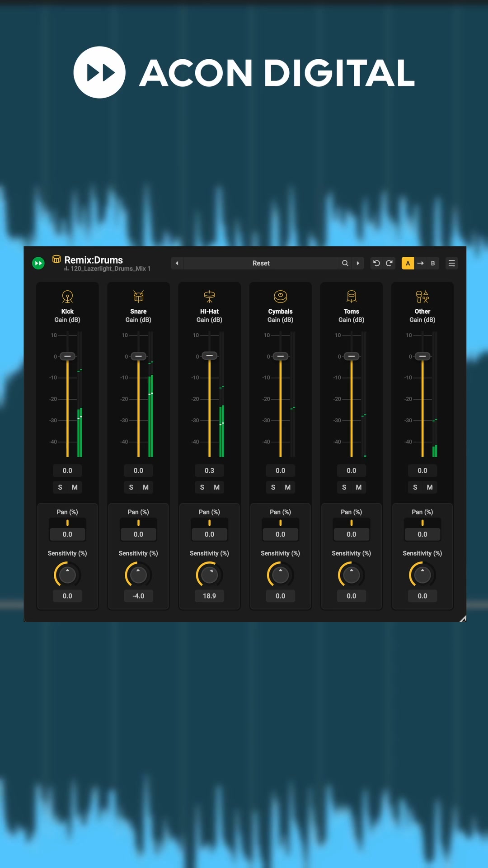
Task: Click the Kick gain value field
Action: [67, 471]
